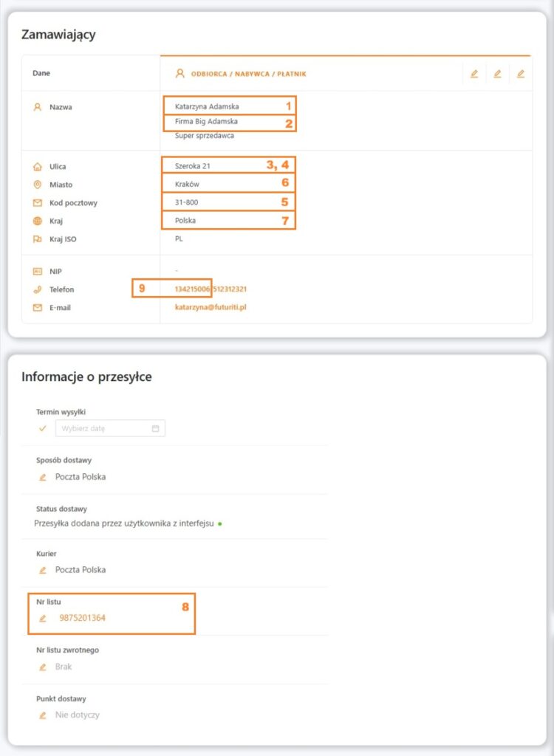Click the Dane column header
Screen dimensions: 554x756
pyautogui.click(x=41, y=73)
